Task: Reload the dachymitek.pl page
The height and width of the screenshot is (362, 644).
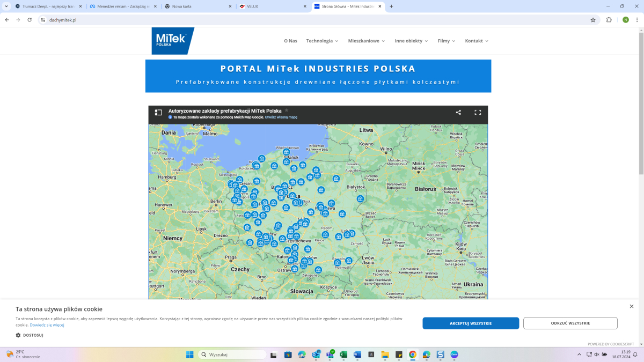Action: tap(30, 20)
